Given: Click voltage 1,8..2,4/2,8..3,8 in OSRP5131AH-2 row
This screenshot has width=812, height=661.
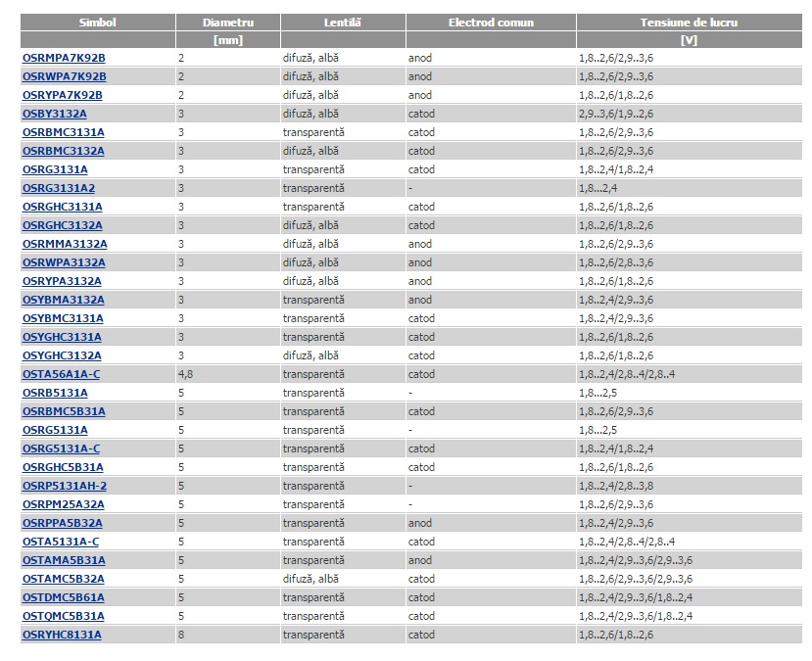Looking at the screenshot, I should (x=616, y=486).
